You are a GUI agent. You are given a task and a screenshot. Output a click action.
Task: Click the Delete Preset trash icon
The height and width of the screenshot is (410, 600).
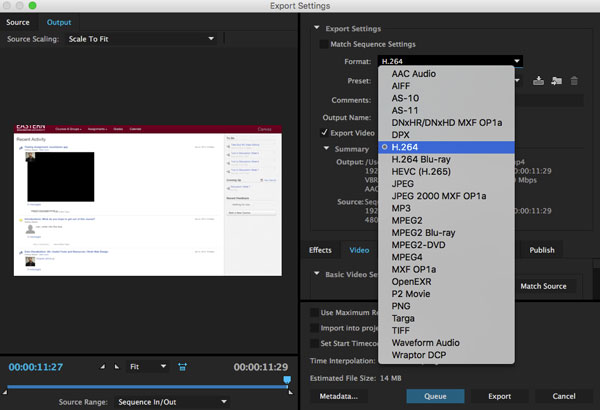pos(574,80)
